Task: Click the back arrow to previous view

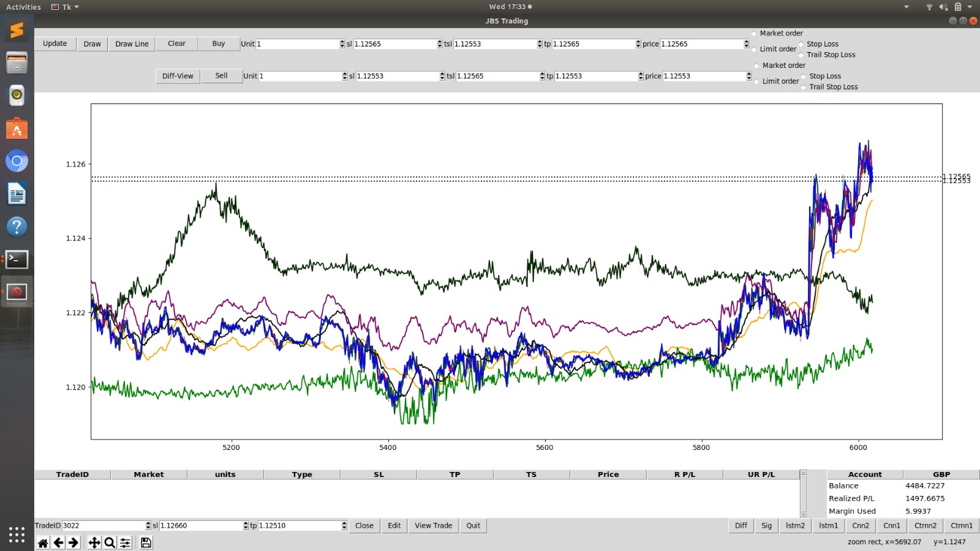Action: point(59,543)
